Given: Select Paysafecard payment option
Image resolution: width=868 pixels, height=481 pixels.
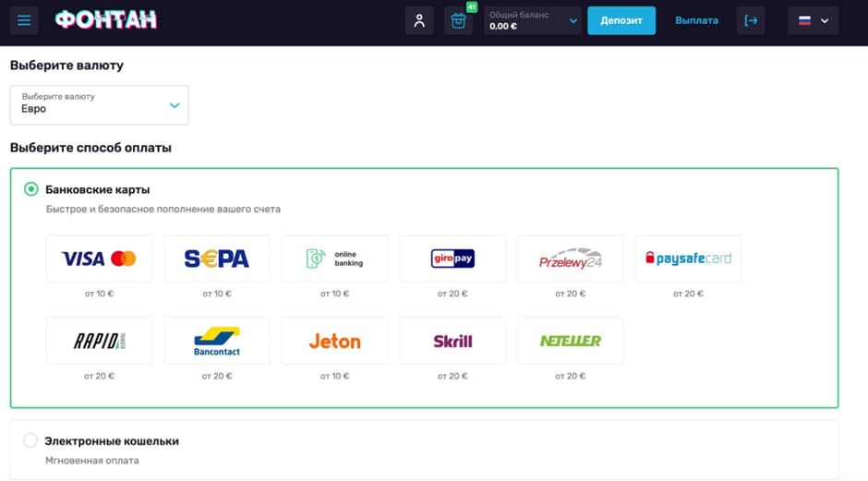Looking at the screenshot, I should coord(688,259).
